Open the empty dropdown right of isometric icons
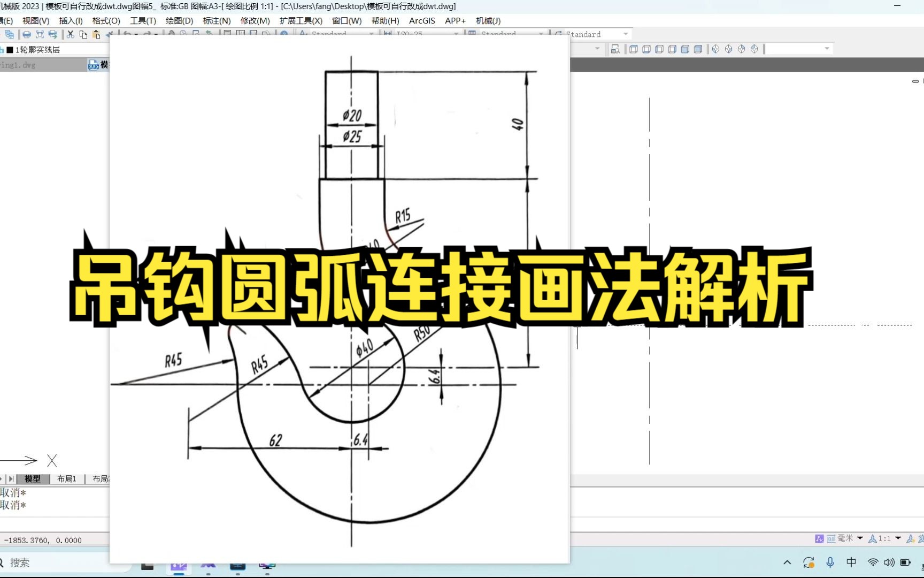This screenshot has width=924, height=578. tap(827, 49)
